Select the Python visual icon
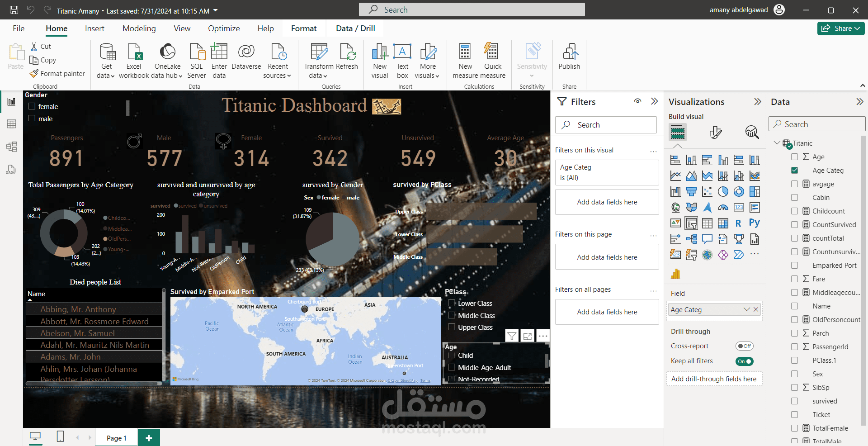This screenshot has width=868, height=446. (754, 223)
